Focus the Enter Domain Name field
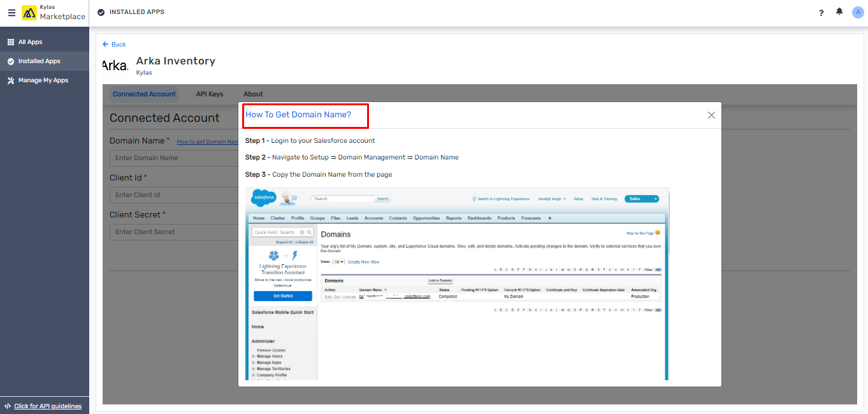This screenshot has width=868, height=414. point(174,158)
